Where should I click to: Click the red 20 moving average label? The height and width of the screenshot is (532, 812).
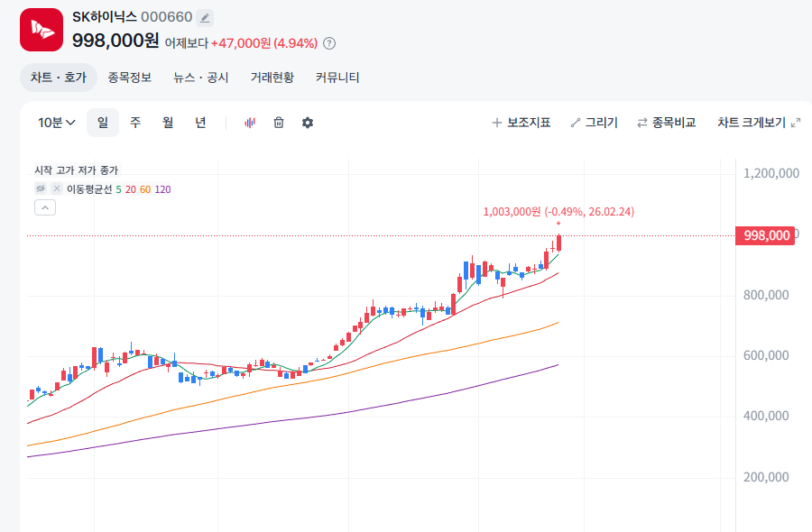click(x=131, y=189)
